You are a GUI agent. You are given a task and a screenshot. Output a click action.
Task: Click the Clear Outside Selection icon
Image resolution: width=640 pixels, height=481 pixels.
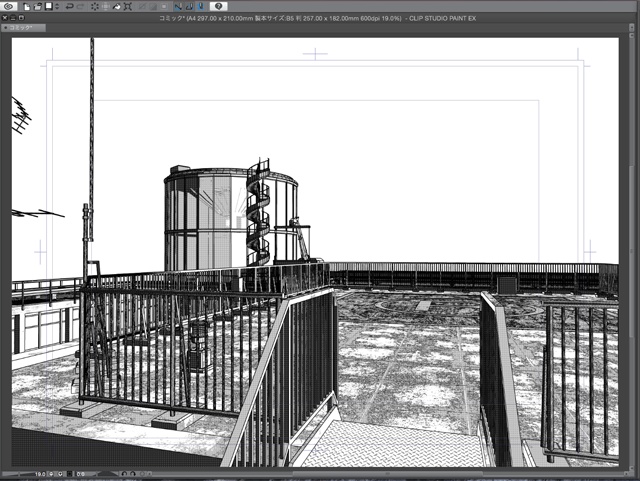(106, 7)
